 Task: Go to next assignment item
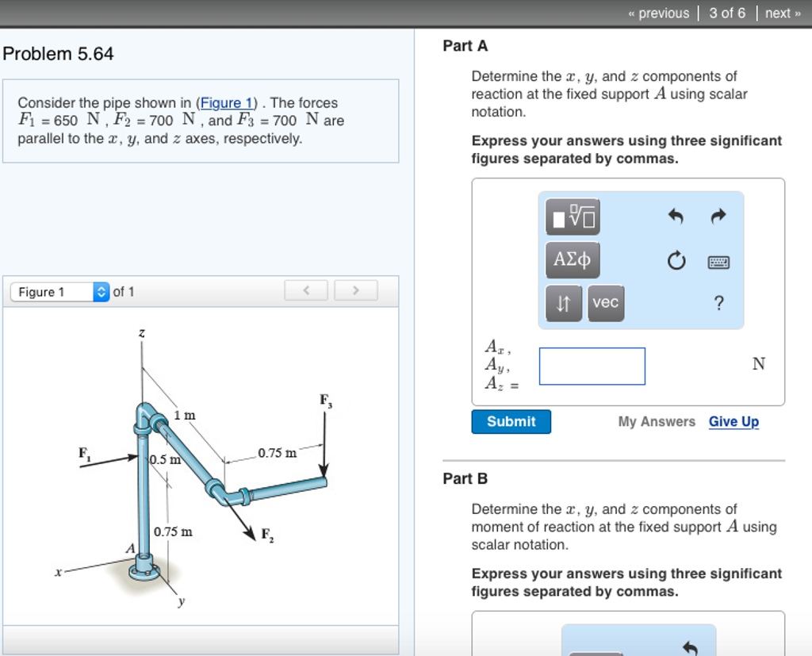(780, 13)
